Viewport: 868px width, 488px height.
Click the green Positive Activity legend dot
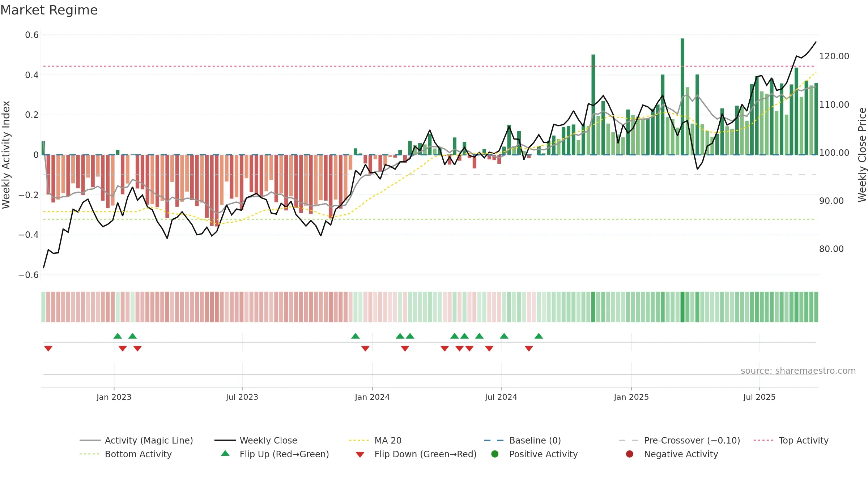(495, 454)
